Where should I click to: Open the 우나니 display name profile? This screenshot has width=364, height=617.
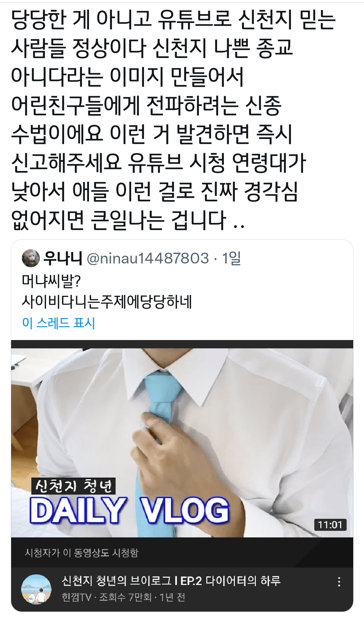pos(63,258)
